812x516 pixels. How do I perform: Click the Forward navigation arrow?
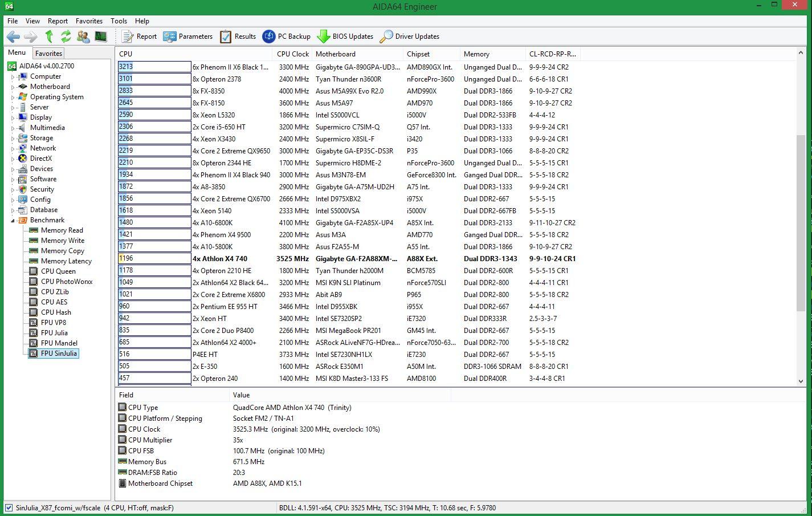(x=31, y=36)
